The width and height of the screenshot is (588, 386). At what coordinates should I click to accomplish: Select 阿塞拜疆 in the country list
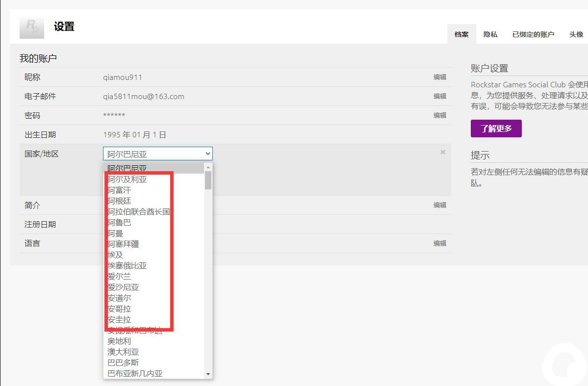[154, 244]
